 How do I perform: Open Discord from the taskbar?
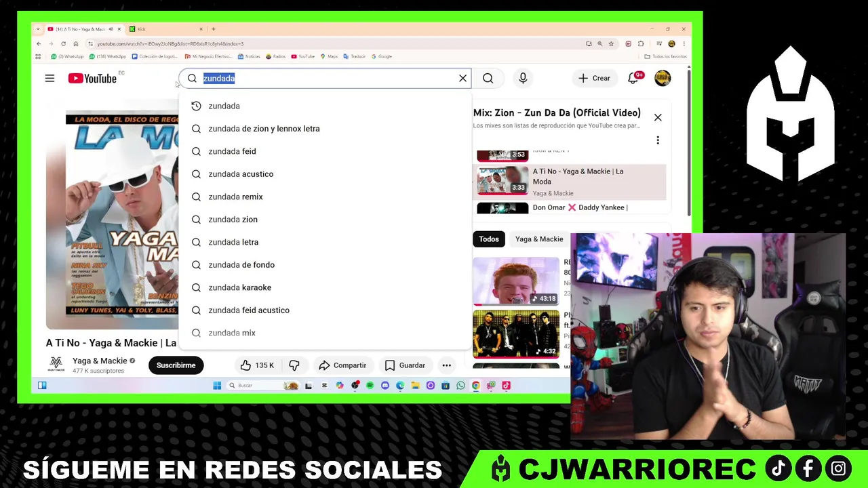pos(385,386)
